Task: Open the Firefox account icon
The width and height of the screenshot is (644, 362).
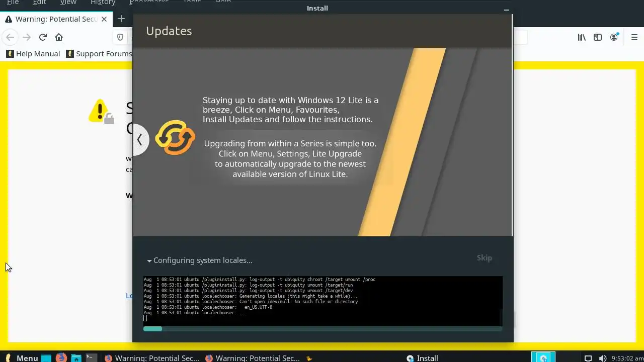Action: click(x=614, y=37)
